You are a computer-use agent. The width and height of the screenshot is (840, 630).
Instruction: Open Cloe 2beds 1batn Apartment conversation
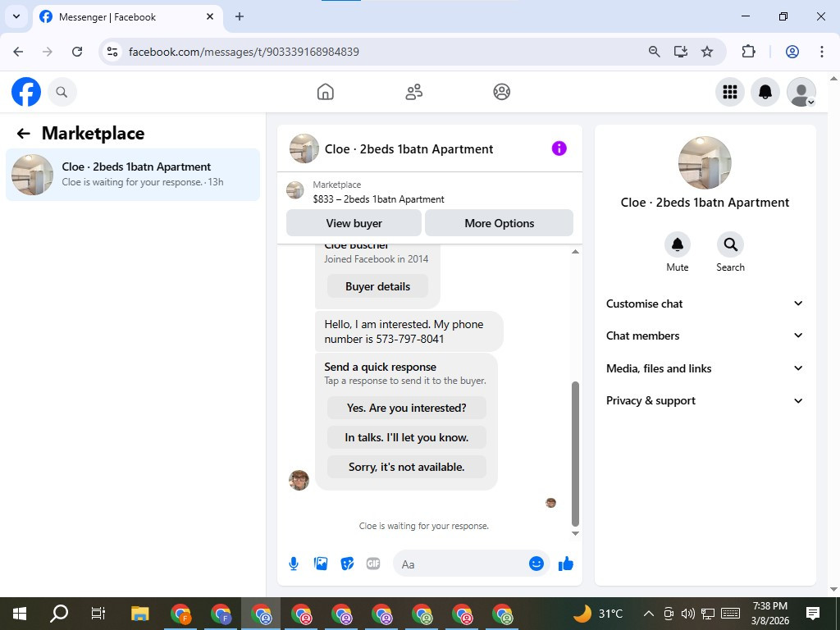point(133,175)
